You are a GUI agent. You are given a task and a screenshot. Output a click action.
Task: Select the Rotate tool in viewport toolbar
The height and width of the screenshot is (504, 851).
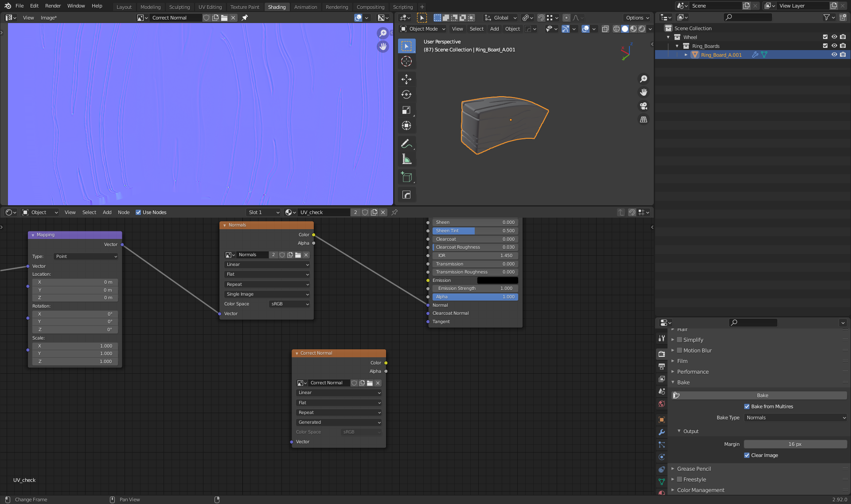pos(406,94)
